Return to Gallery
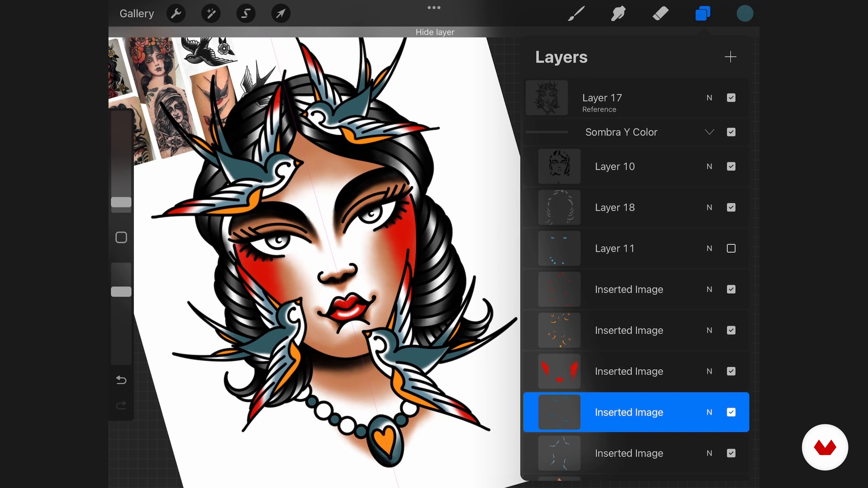 pos(137,14)
